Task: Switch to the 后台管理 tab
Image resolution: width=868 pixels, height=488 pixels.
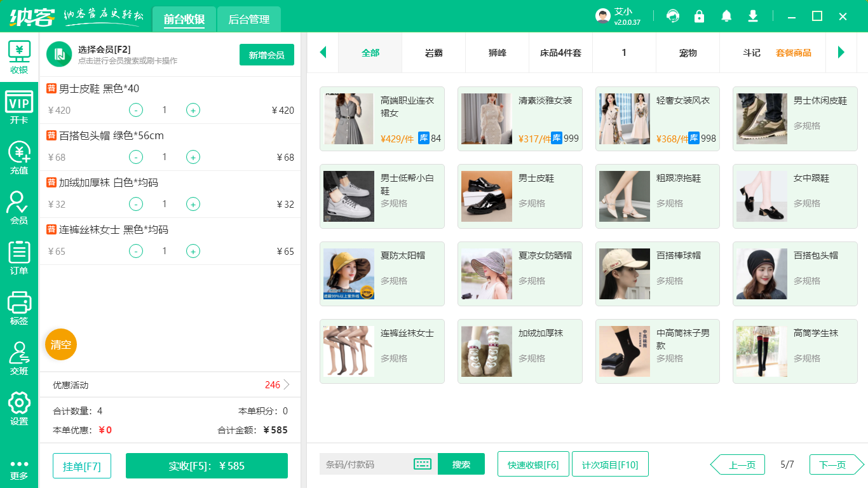Action: [248, 20]
